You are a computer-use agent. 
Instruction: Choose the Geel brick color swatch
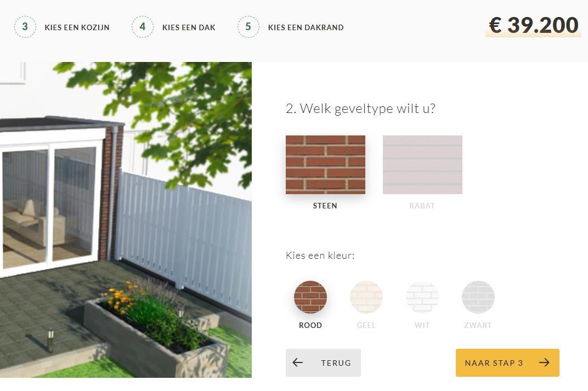click(366, 297)
